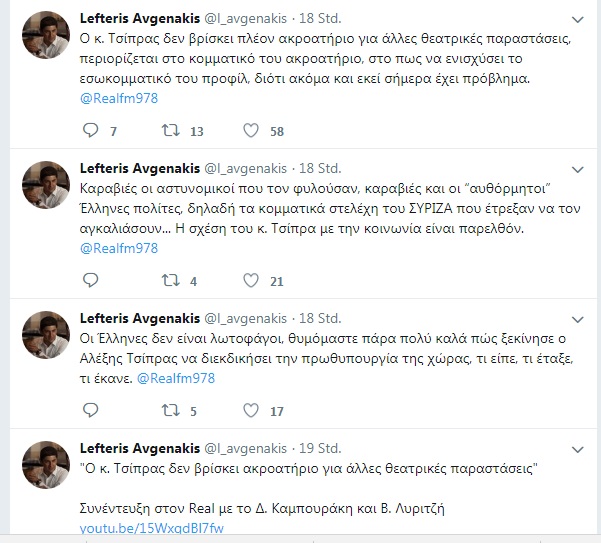Reply to the tweet starting with Καραβιές
This screenshot has width=601, height=543.
tap(91, 281)
